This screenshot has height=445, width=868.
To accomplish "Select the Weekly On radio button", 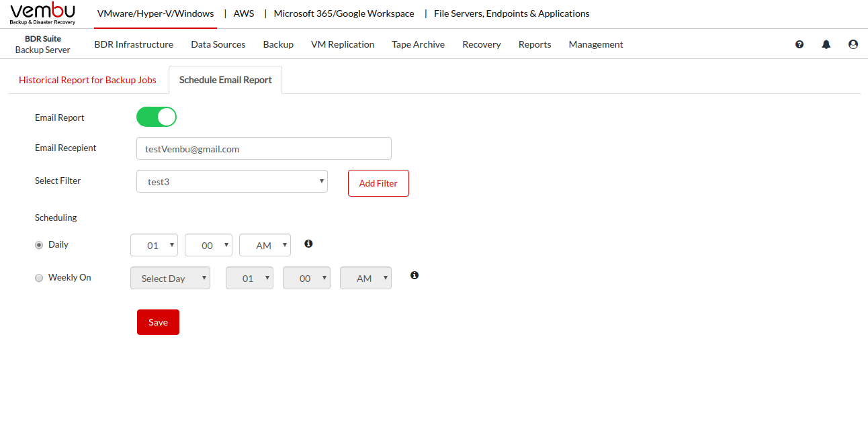I will (x=39, y=278).
